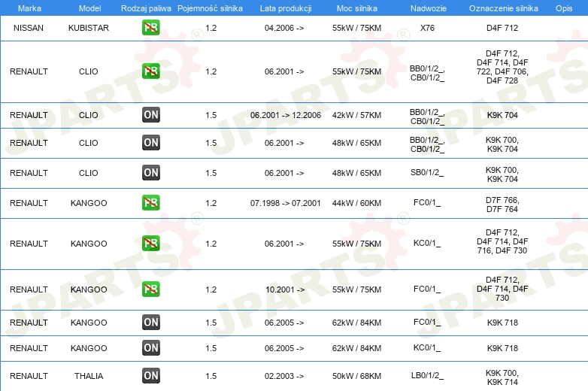Click the petrol fuel icon in the NISSAN KUBISTAR row

[x=150, y=28]
